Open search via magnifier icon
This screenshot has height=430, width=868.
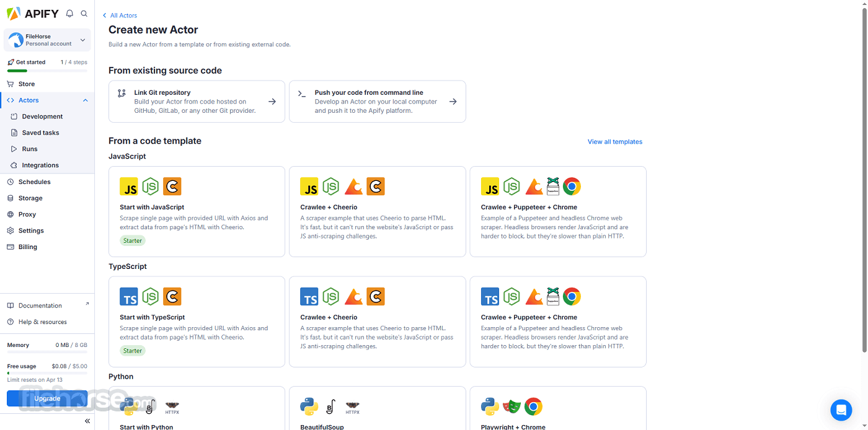(x=84, y=14)
